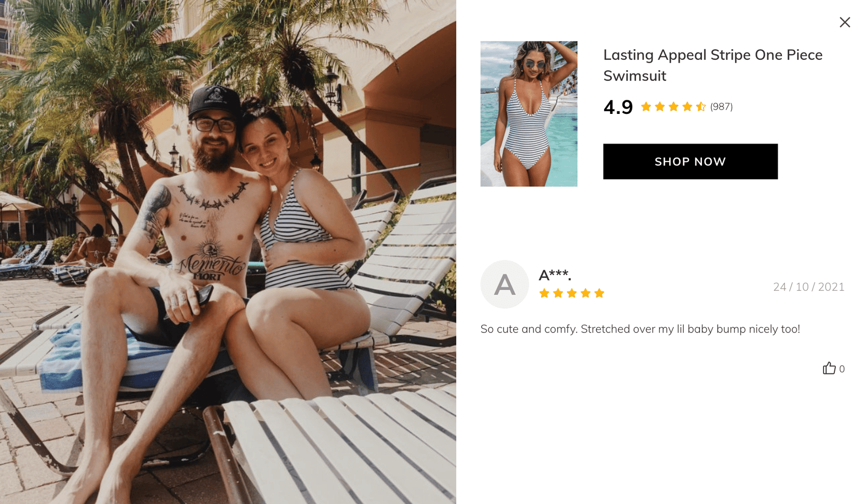Click the reviewer's third rating star
The width and height of the screenshot is (864, 504).
coord(572,293)
